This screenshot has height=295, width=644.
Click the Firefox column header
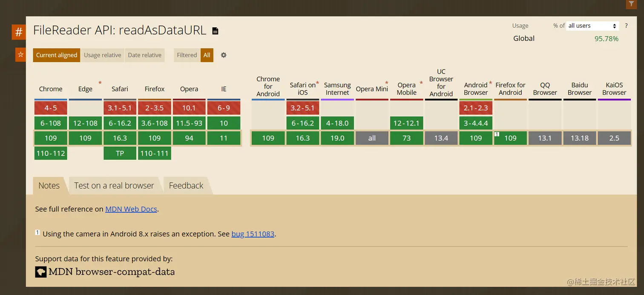(155, 89)
